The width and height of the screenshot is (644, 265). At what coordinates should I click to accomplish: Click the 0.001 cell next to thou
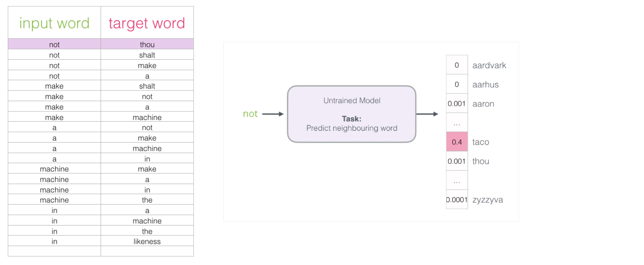[457, 161]
